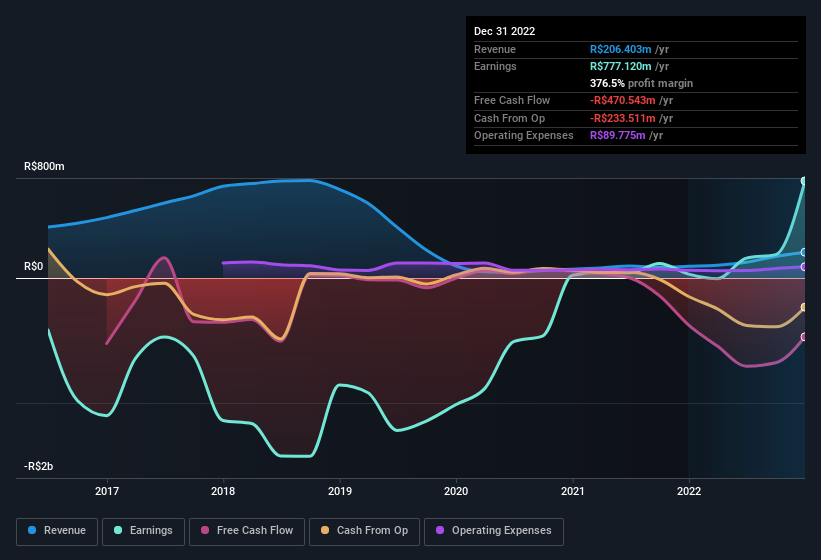821x560 pixels.
Task: Click the R$800m y-axis label
Action: tap(44, 166)
